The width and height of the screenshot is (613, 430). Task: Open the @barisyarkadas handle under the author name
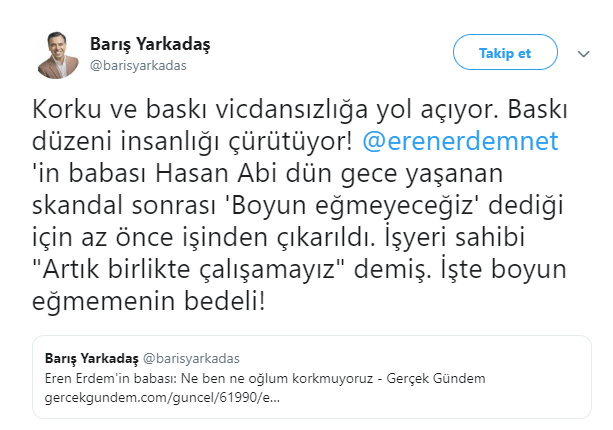coord(138,66)
